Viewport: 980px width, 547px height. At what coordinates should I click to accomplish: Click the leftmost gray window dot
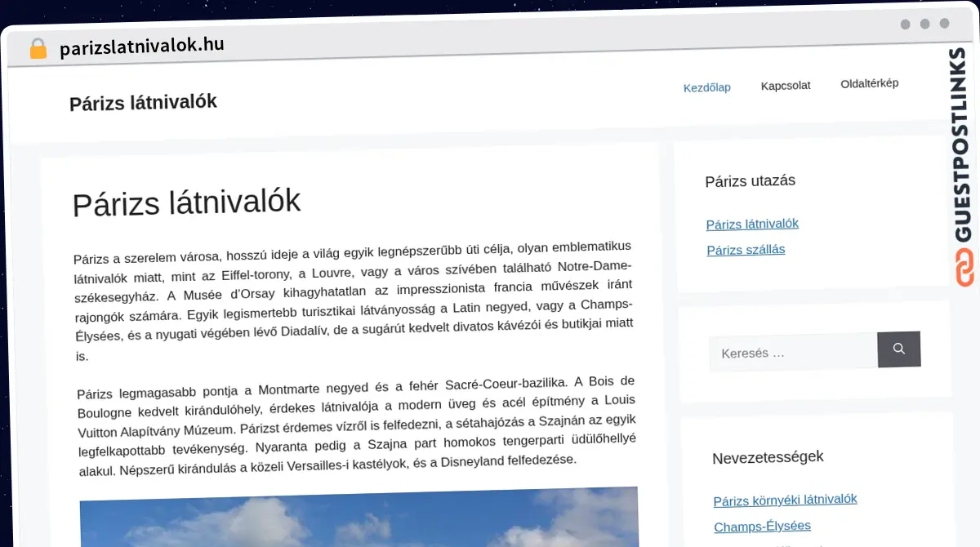[905, 24]
